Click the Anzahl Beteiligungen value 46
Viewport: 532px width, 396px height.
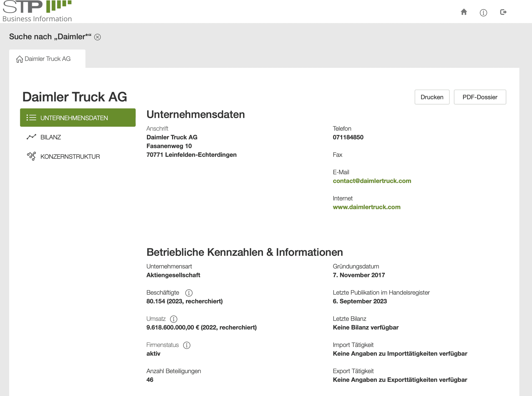pos(150,380)
